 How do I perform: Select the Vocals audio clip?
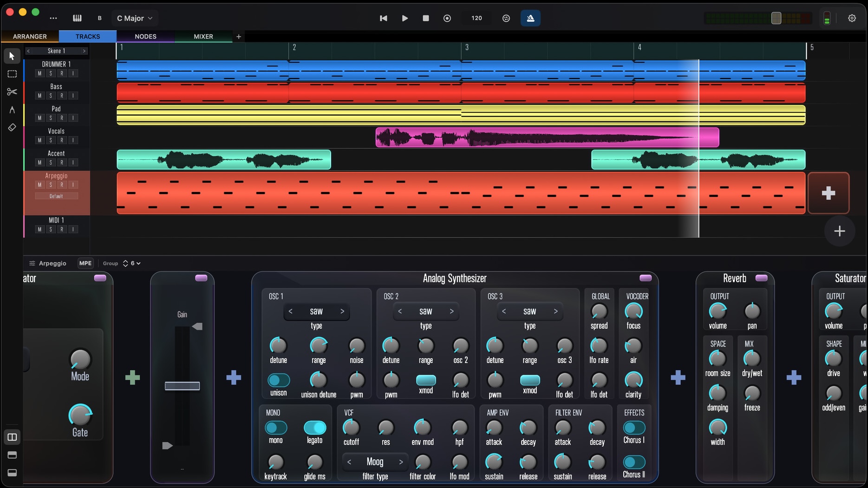click(547, 138)
